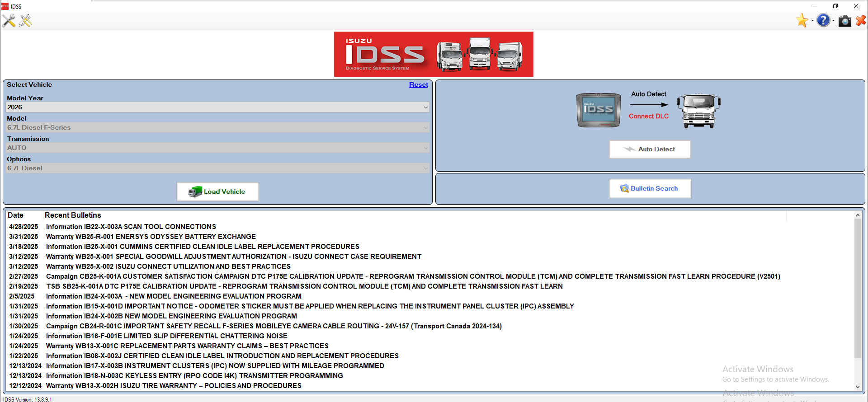The height and width of the screenshot is (402, 868).
Task: Open the Model 6.7L Diesel F-Series dropdown
Action: pos(217,127)
